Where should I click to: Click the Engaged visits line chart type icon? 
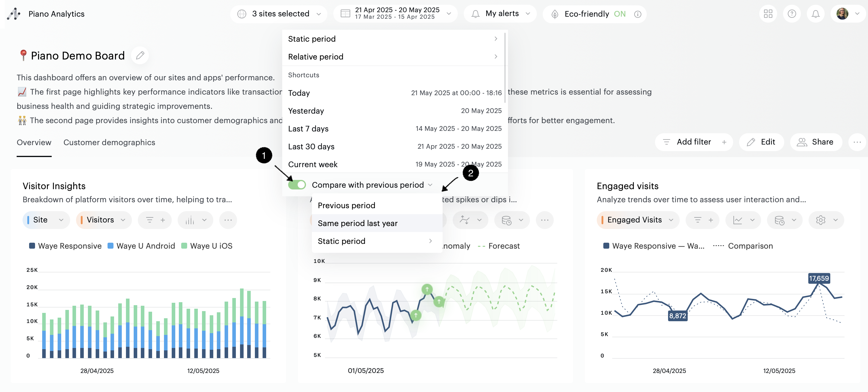tap(738, 220)
